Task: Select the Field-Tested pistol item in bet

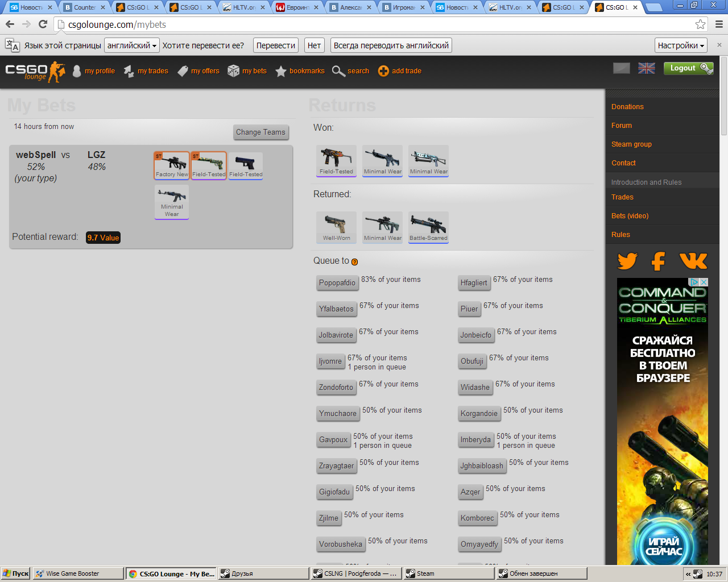Action: click(x=246, y=165)
